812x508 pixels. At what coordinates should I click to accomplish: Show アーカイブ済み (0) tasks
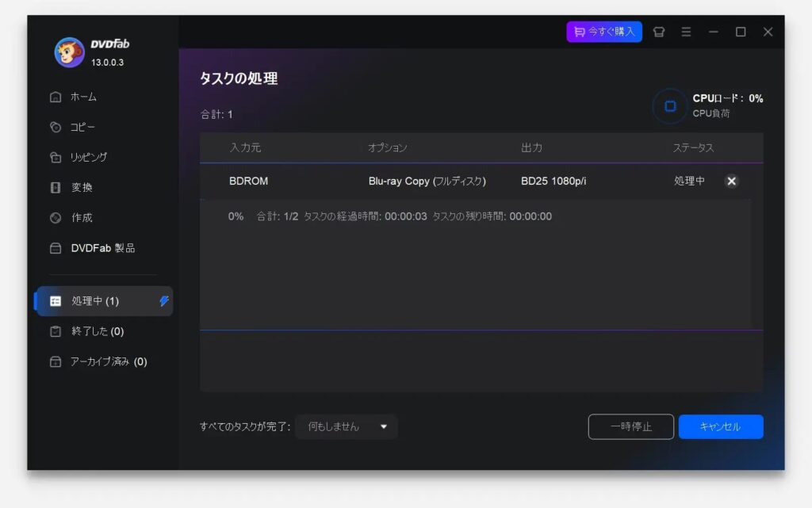(109, 361)
